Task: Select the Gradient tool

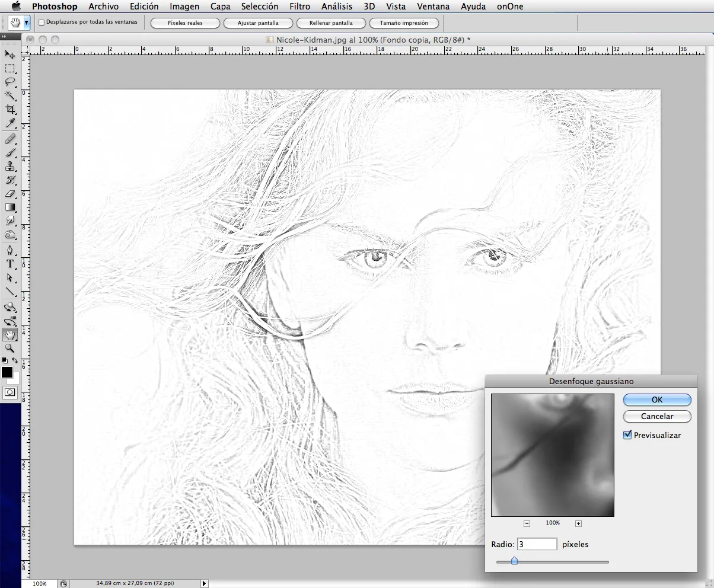Action: tap(10, 207)
